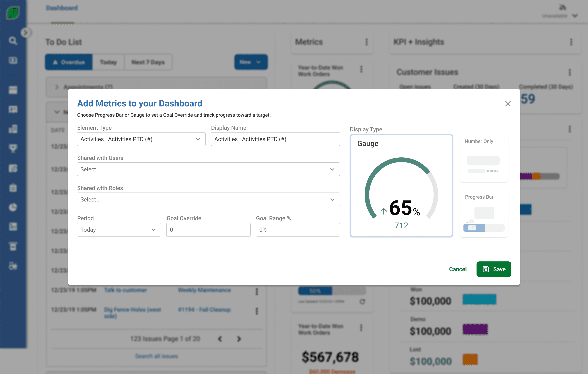Expand the Shared with Users dropdown
The height and width of the screenshot is (374, 588).
(208, 169)
